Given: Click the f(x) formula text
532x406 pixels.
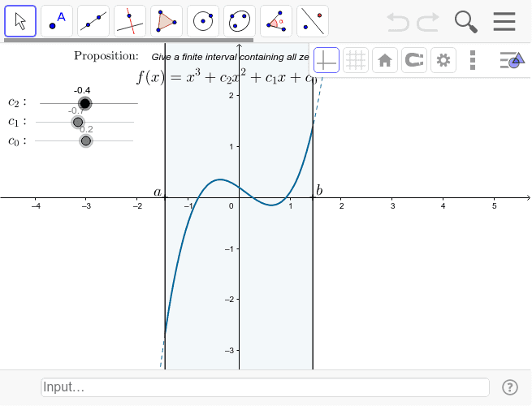Looking at the screenshot, I should pos(227,76).
